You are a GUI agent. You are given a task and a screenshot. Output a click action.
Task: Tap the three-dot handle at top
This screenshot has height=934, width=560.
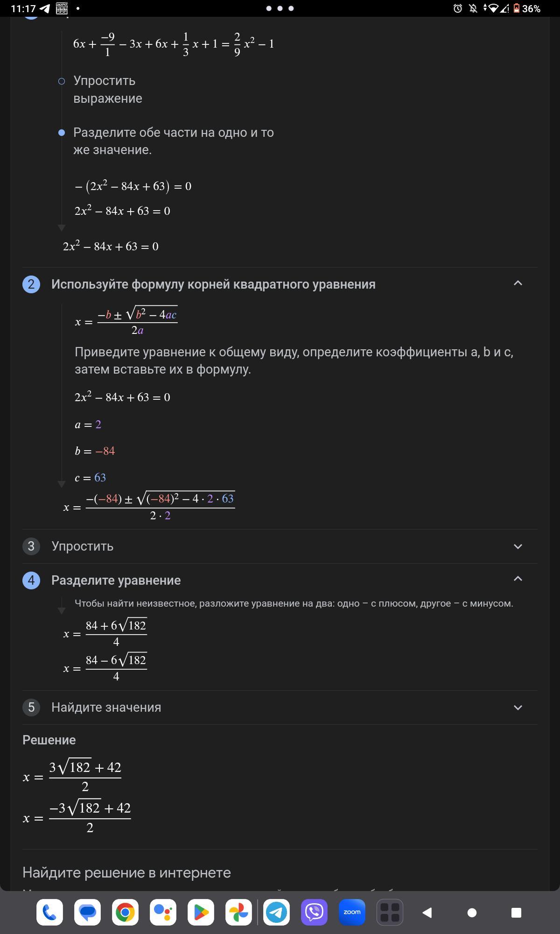[x=280, y=8]
